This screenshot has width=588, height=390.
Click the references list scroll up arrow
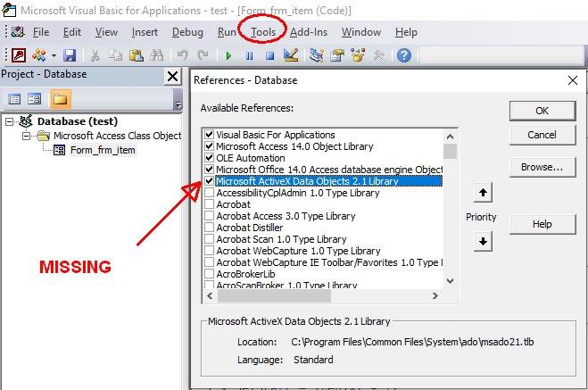point(450,137)
